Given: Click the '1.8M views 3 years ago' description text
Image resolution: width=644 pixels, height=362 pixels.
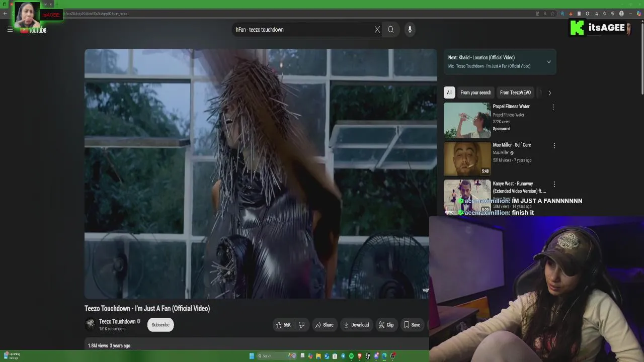Looking at the screenshot, I should 109,345.
